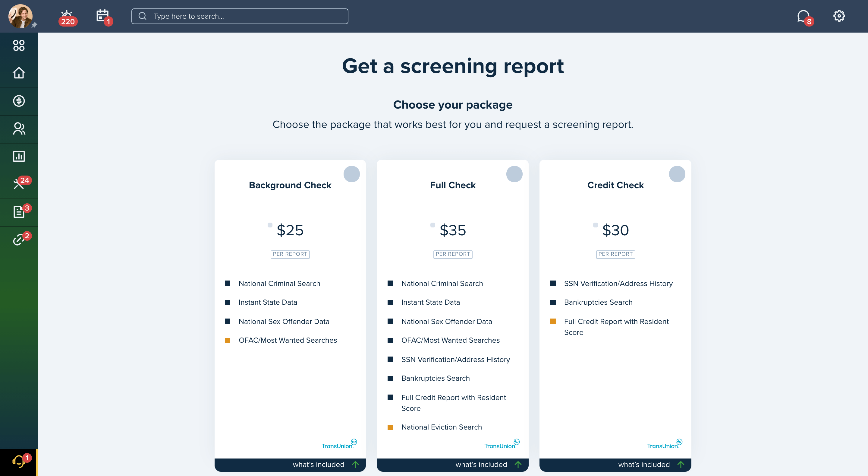Viewport: 868px width, 476px height.
Task: Open the user profile avatar
Action: (20, 16)
